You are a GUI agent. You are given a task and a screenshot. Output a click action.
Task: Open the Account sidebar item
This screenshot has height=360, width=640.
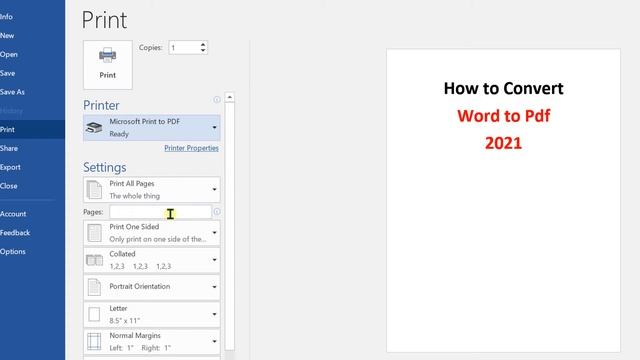click(x=13, y=214)
